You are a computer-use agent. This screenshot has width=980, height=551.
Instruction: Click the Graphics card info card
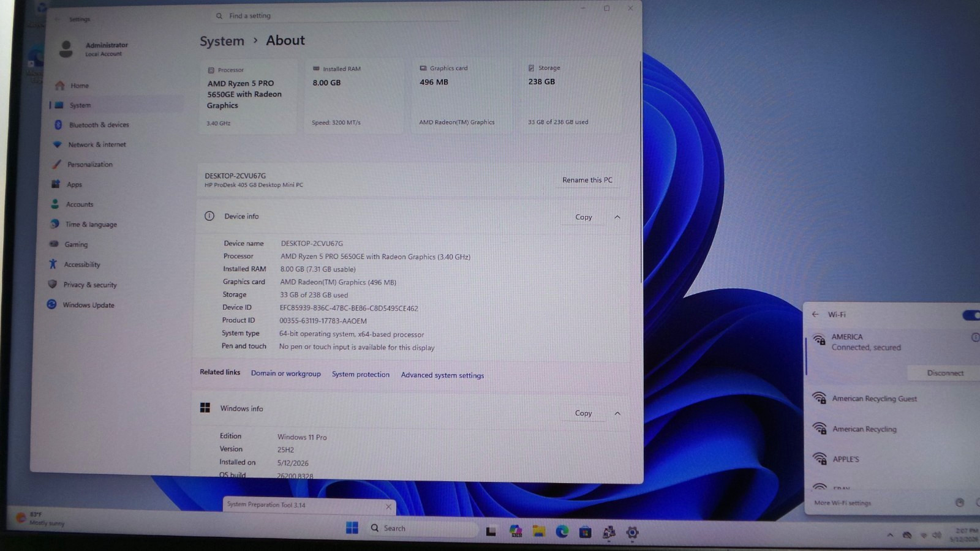pyautogui.click(x=460, y=96)
